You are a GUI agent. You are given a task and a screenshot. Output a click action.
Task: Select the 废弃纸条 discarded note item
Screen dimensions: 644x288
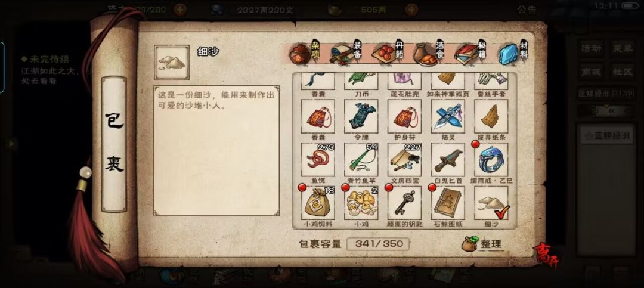click(x=491, y=116)
